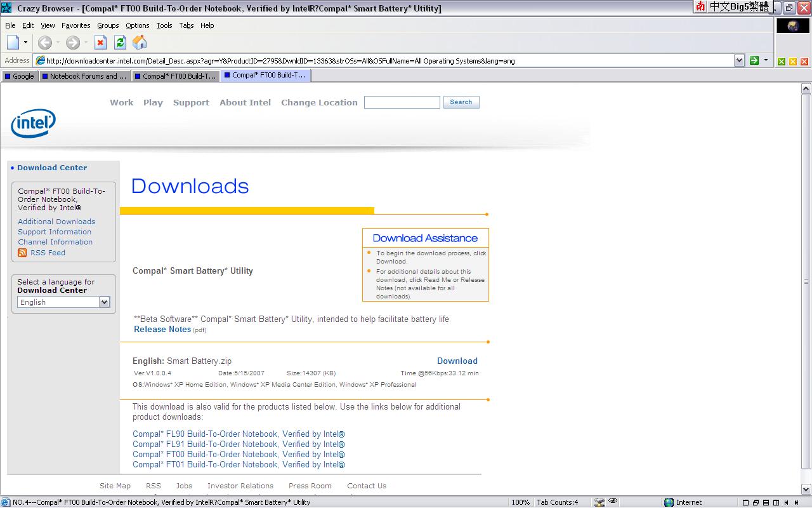Screen dimensions: 812x508
Task: Click the green X tab-close icon
Action: 782,62
